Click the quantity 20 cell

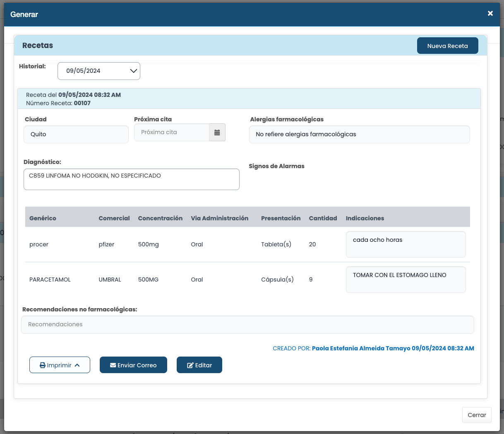point(312,244)
